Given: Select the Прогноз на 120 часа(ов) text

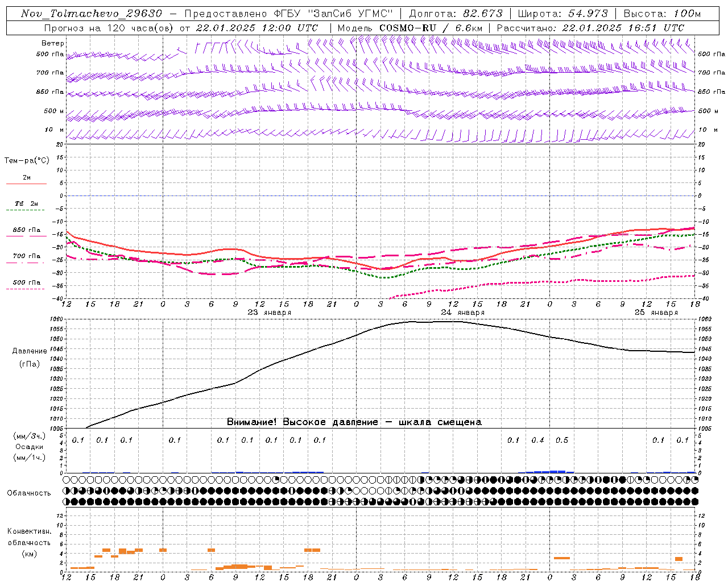Looking at the screenshot, I should [110, 28].
